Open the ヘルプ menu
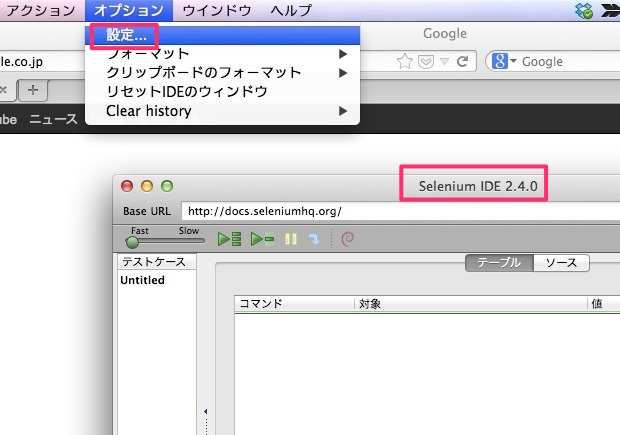Image resolution: width=620 pixels, height=435 pixels. click(x=291, y=10)
